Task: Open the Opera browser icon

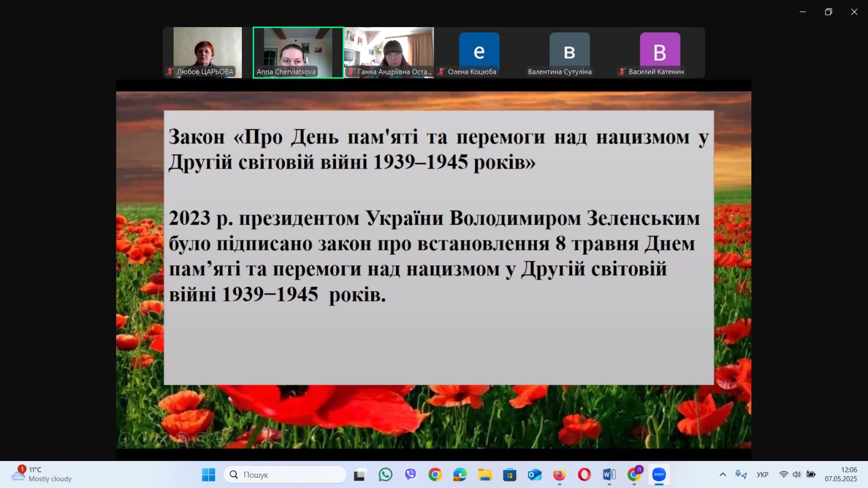Action: 584,475
